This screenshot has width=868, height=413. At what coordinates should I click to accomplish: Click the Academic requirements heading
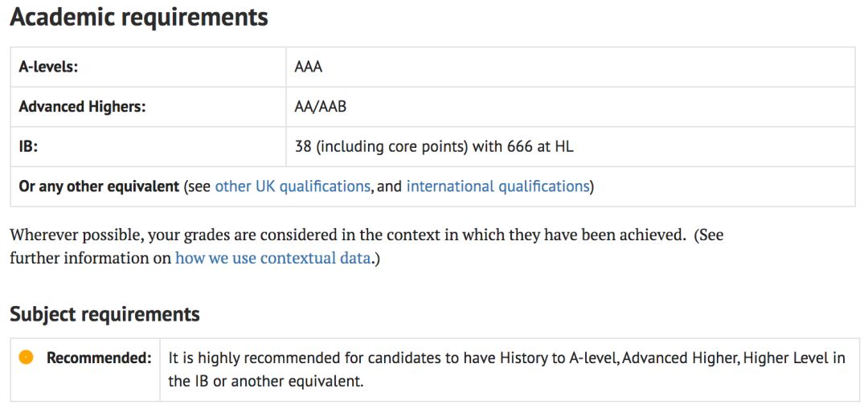point(139,18)
